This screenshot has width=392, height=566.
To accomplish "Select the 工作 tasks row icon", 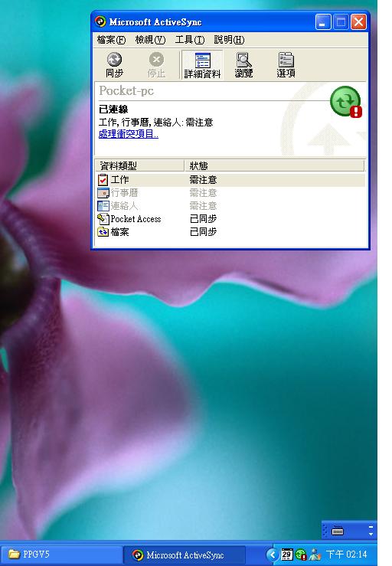I will click(x=103, y=180).
